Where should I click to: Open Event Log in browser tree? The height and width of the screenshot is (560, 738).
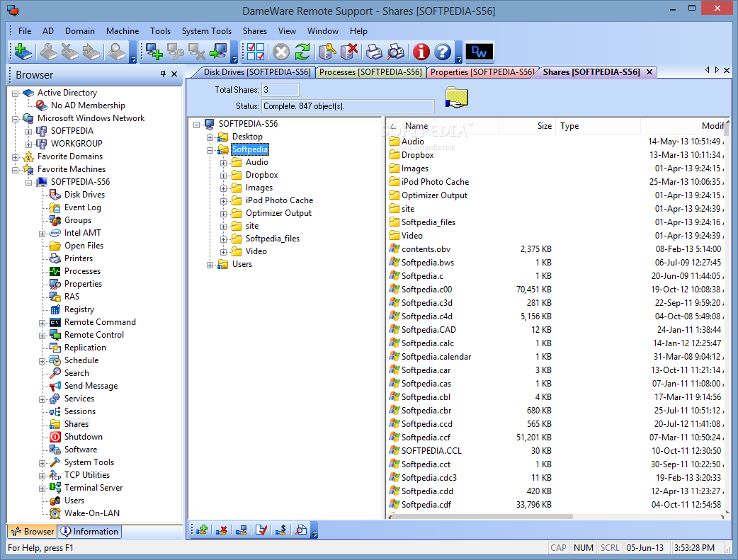(x=83, y=207)
